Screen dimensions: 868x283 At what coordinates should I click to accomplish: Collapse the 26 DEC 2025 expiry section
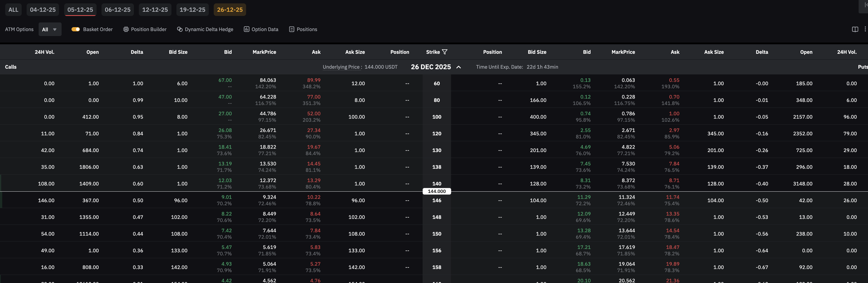tap(459, 67)
